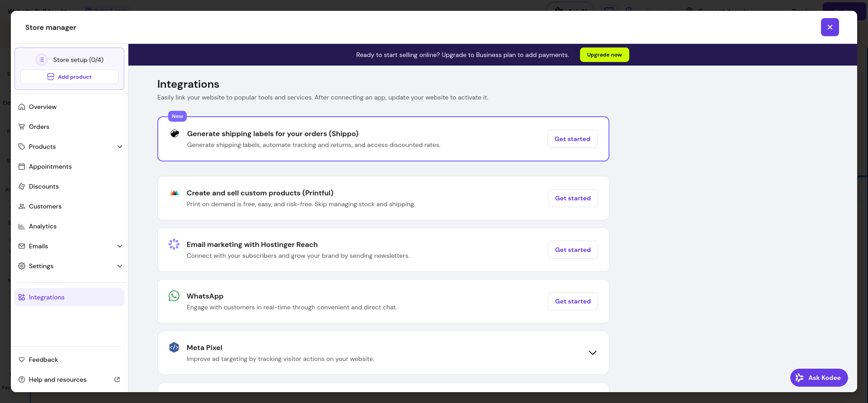The width and height of the screenshot is (868, 403).
Task: Select Customers in the sidebar
Action: (69, 206)
